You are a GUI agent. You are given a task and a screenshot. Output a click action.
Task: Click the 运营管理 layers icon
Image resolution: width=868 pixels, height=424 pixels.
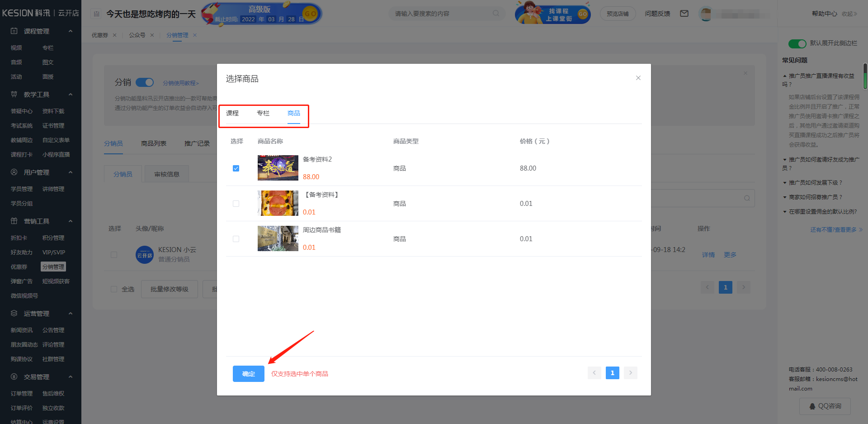(x=14, y=314)
